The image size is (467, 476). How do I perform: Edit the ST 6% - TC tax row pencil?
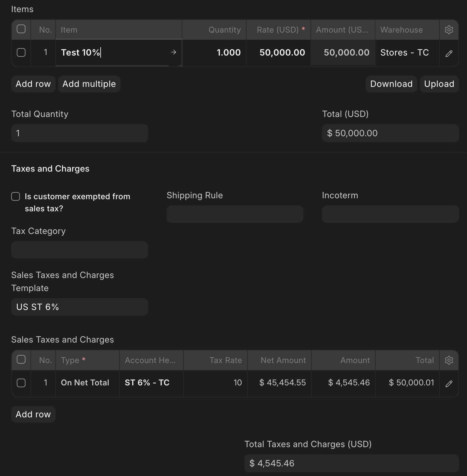(449, 384)
